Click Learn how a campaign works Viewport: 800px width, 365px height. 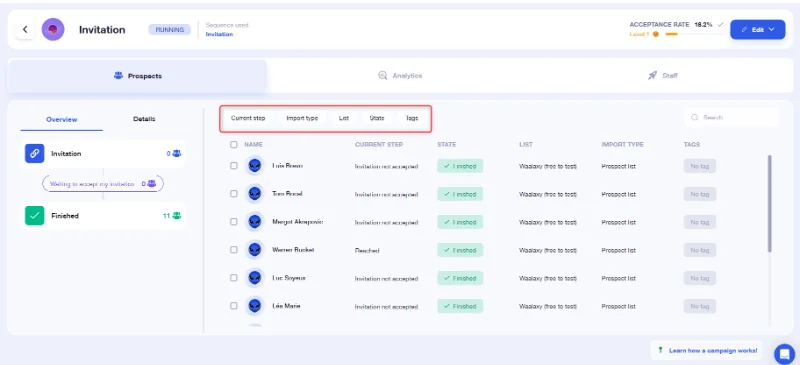[708, 351]
